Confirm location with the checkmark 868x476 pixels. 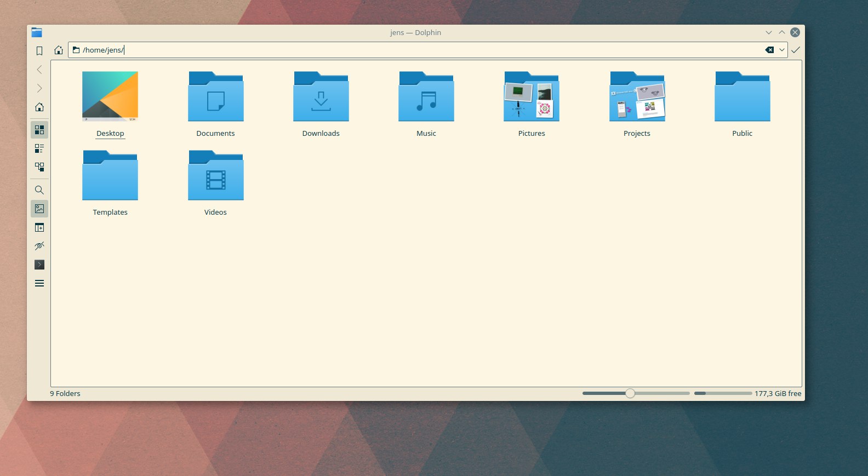(x=796, y=50)
